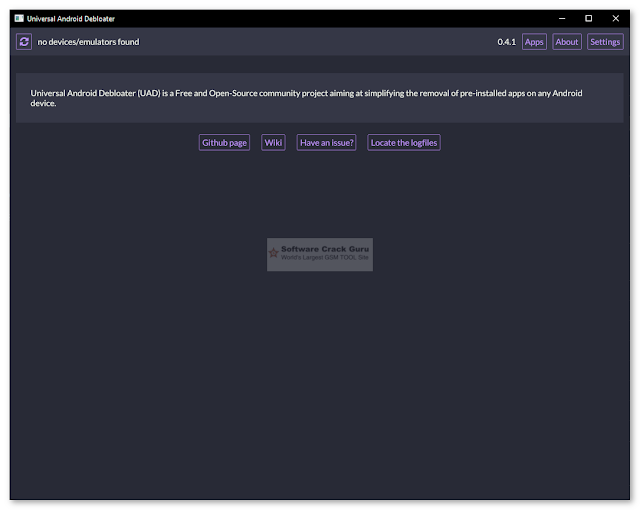Click the version number 0.4.1
Screen dimensions: 640x510
pos(506,42)
